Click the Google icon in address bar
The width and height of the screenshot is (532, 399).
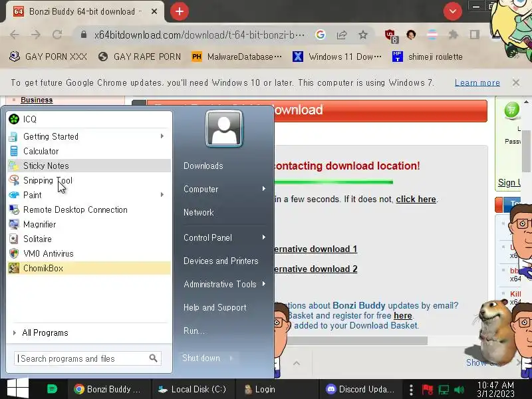[321, 35]
